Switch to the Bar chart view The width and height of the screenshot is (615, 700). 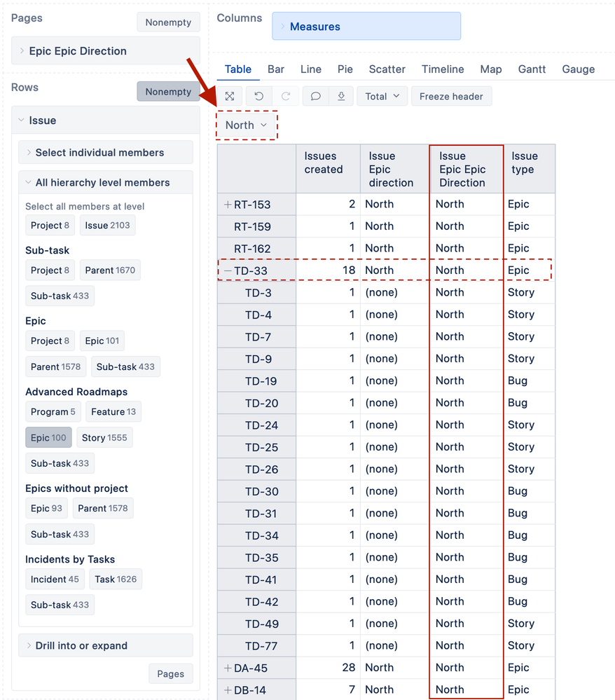pos(275,69)
